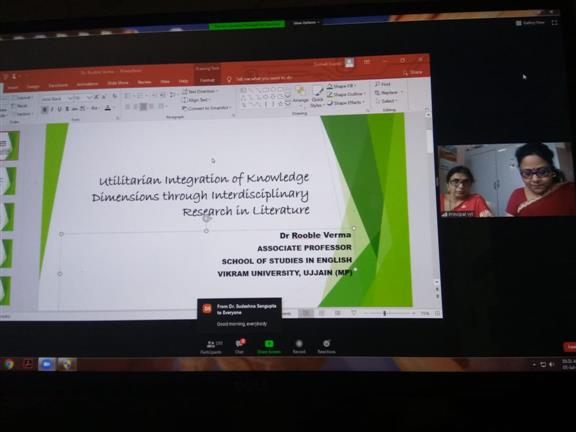
Task: Switch to the Design ribbon tab
Action: [33, 87]
